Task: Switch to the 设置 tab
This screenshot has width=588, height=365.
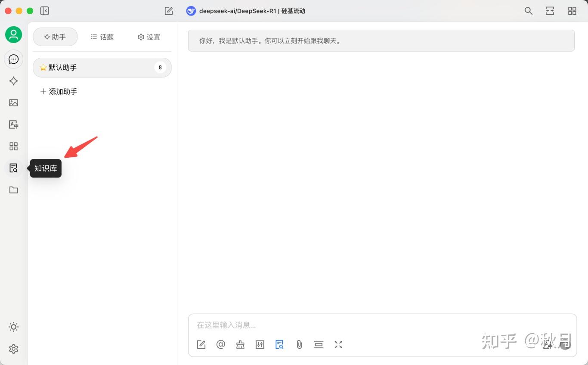Action: point(149,37)
